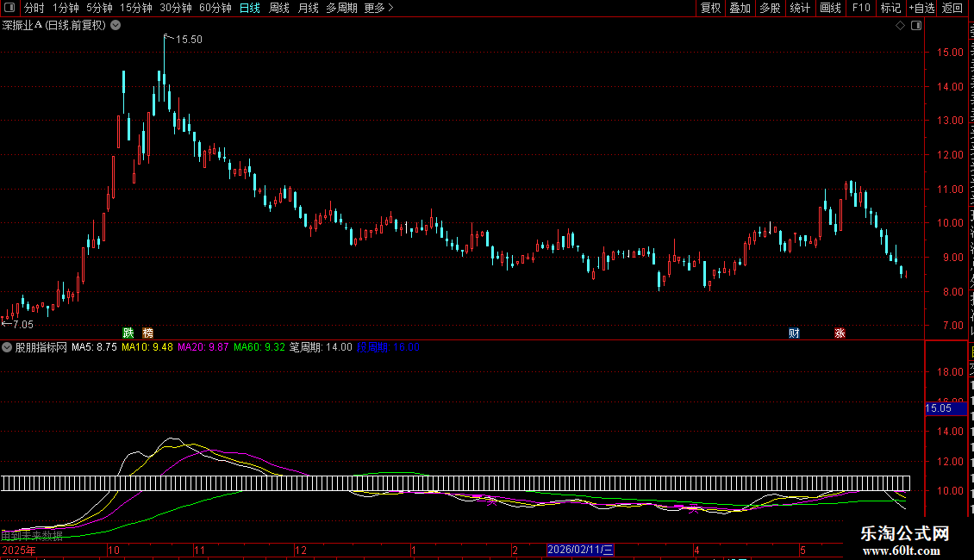Click the 段周期: 16.00 value

[388, 347]
